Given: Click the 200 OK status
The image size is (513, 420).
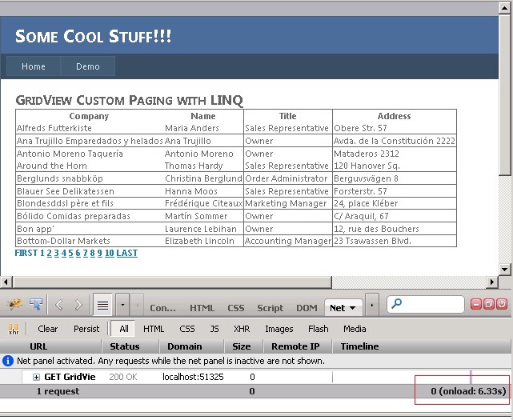Looking at the screenshot, I should (123, 377).
